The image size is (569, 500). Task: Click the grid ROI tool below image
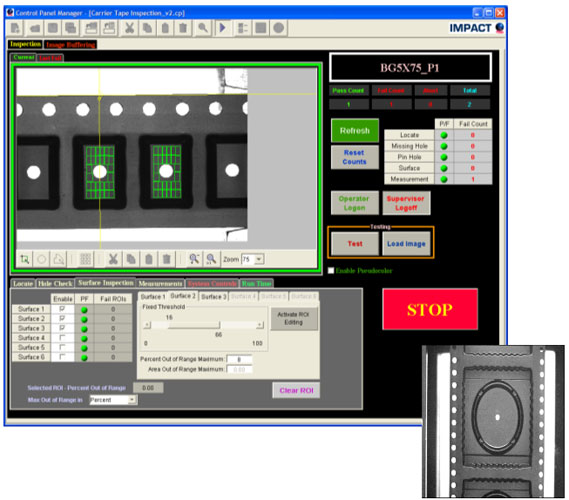85,259
